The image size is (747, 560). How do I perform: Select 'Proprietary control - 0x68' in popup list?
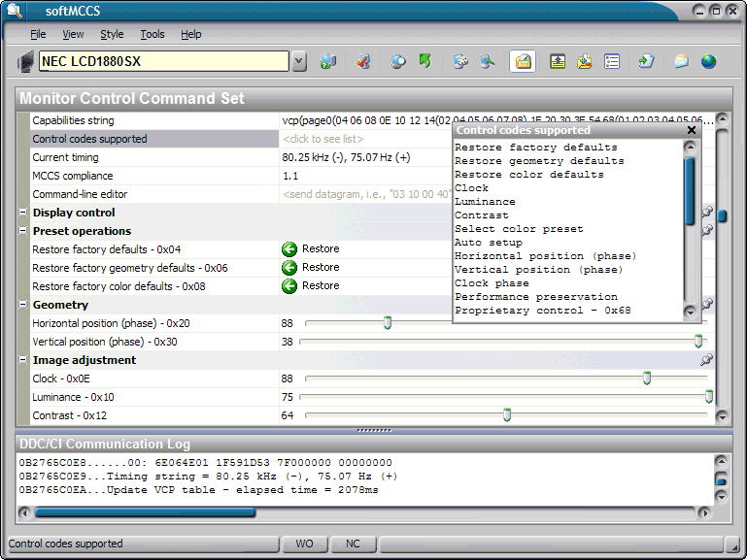click(x=543, y=311)
